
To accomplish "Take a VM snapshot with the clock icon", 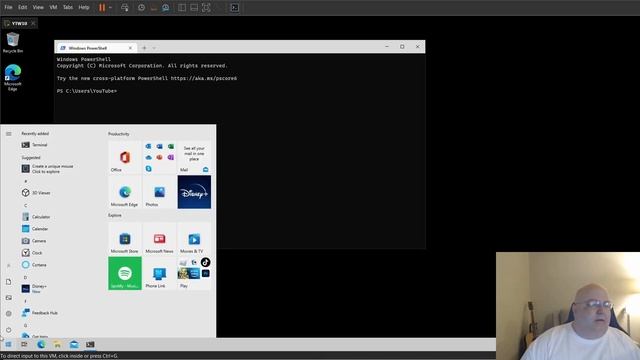I will point(141,7).
